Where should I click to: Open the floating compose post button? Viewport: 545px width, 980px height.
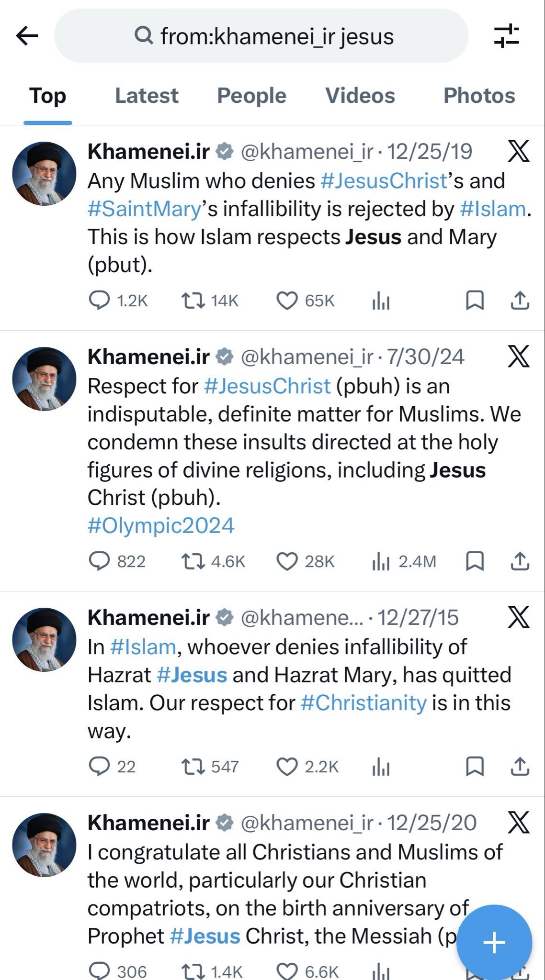pyautogui.click(x=494, y=942)
